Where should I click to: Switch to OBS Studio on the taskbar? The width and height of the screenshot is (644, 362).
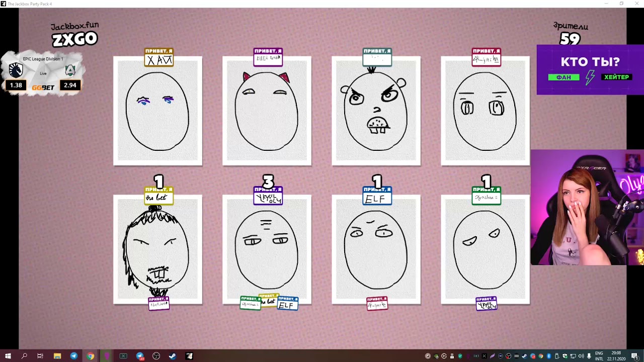click(x=156, y=356)
